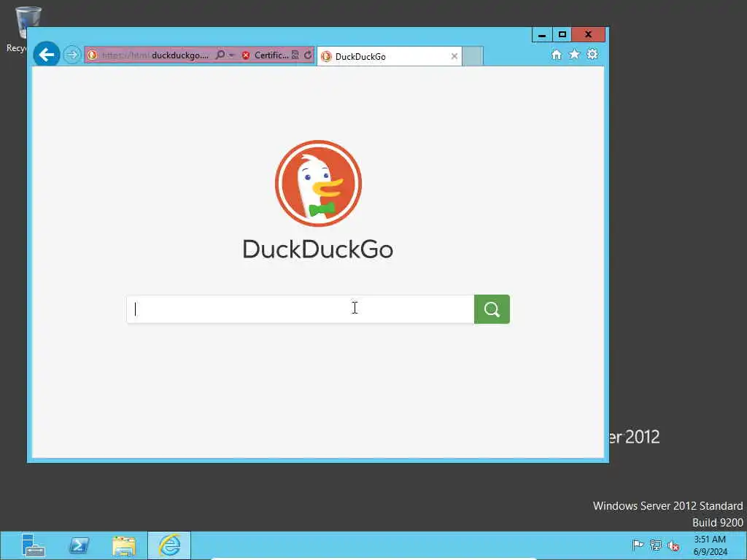747x560 pixels.
Task: Open Server Manager from the taskbar
Action: coord(34,545)
